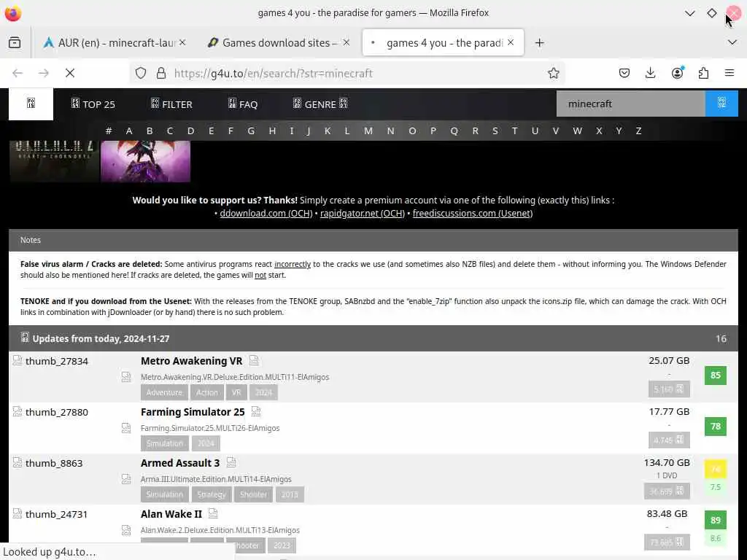Click the purple game cover thumbnail

145,161
